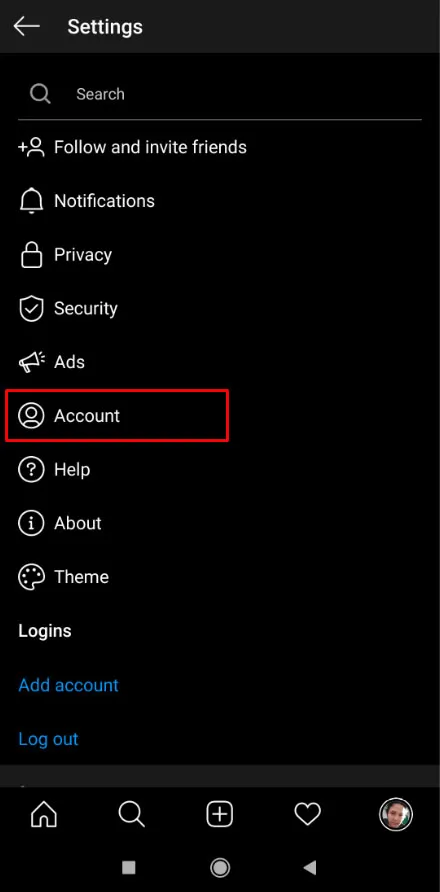Open the Account settings entry
Viewport: 440px width, 892px height.
click(x=220, y=416)
